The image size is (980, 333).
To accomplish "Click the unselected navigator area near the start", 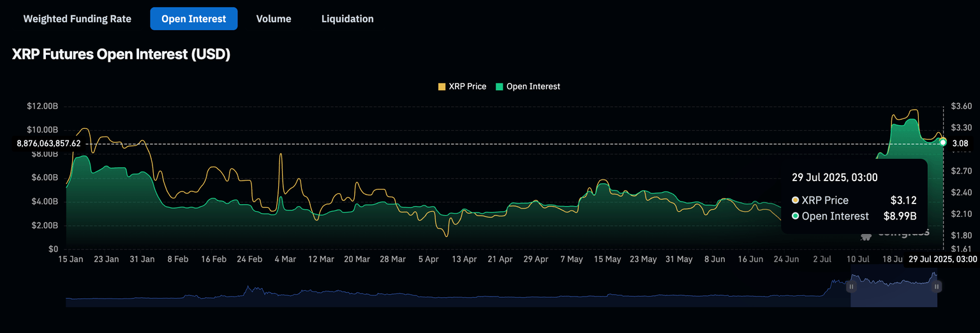I will 128,297.
